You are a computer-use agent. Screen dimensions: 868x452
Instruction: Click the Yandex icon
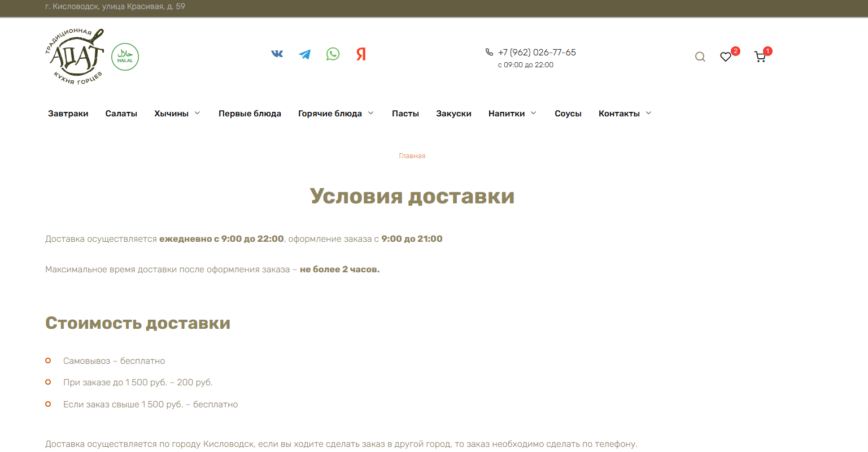click(x=361, y=54)
